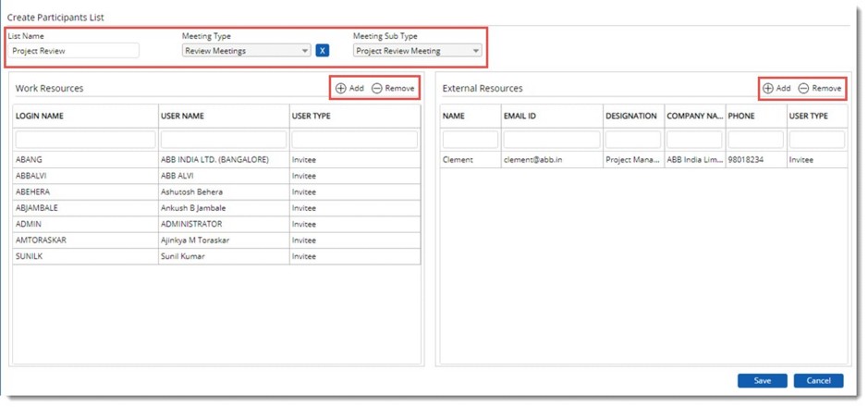This screenshot has width=868, height=407.
Task: Select the SUNILK row in Work Resources
Action: coord(85,256)
